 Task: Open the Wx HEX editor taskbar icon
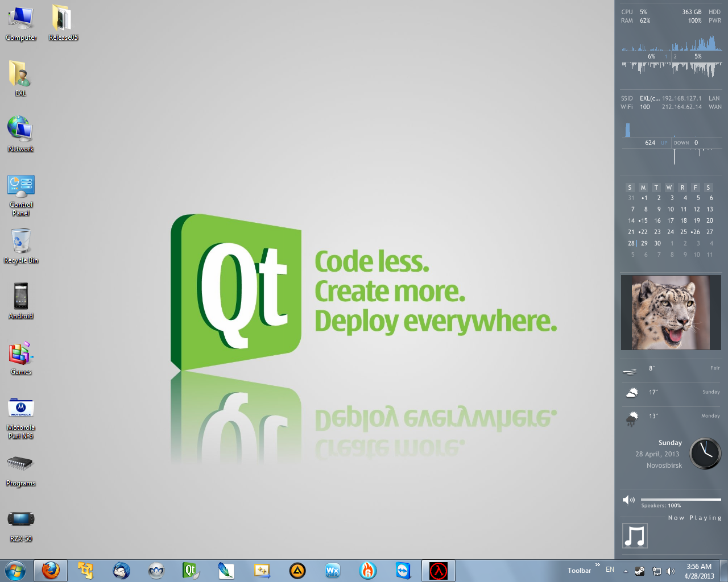click(333, 571)
